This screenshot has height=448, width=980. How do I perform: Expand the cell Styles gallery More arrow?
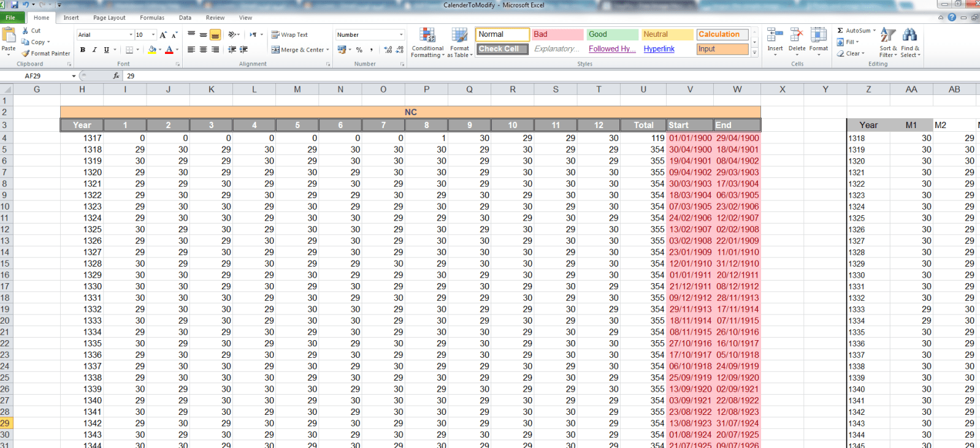click(x=754, y=53)
